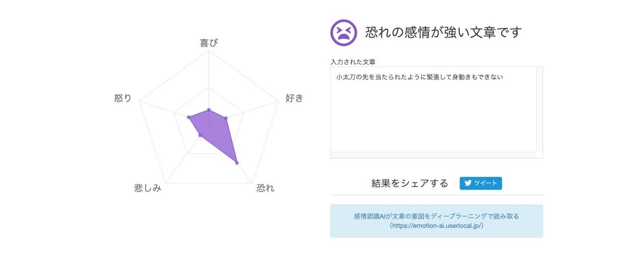Click the Twitter bird icon

point(468,184)
